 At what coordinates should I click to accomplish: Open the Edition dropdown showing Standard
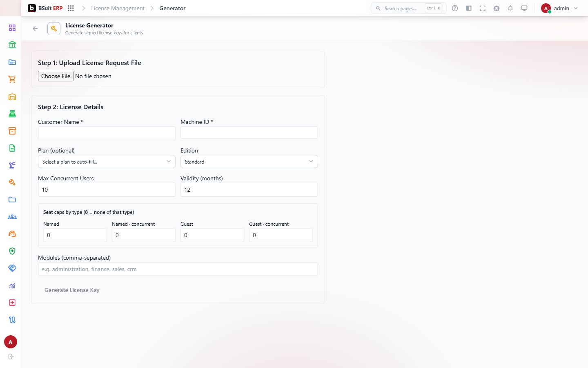(249, 162)
